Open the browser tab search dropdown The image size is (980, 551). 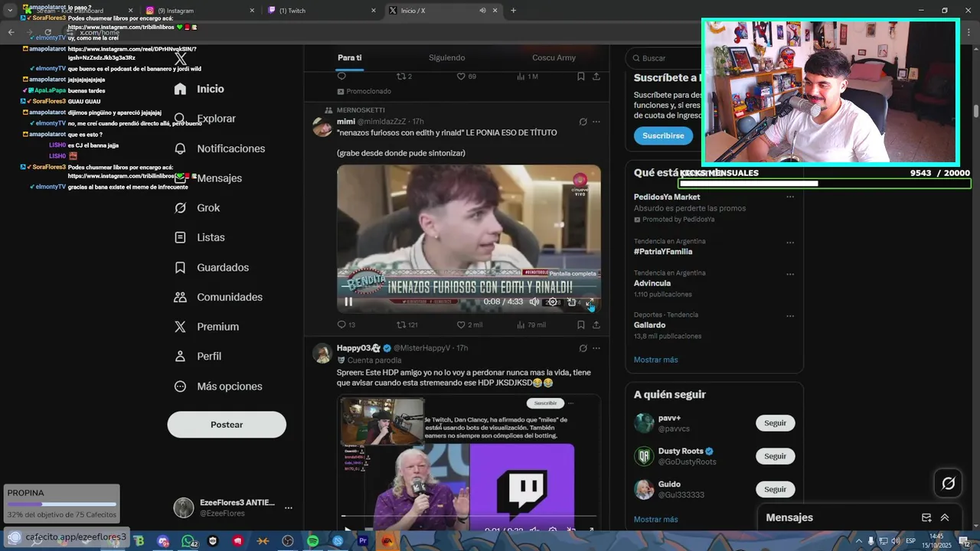coord(10,11)
